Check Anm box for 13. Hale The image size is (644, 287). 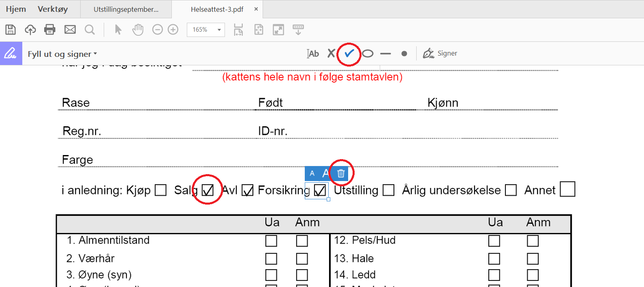pos(533,259)
